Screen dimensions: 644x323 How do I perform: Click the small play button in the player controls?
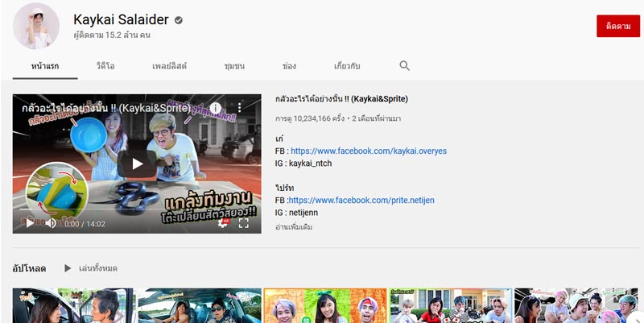point(30,223)
